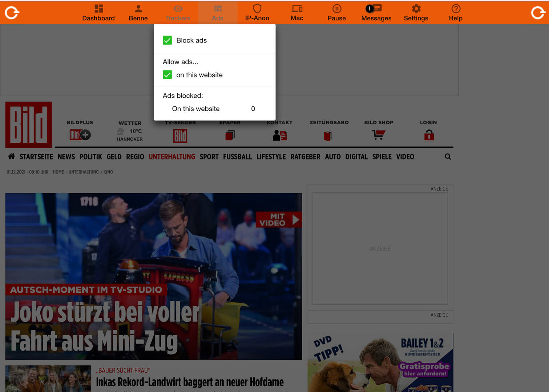This screenshot has width=549, height=392.
Task: Open the Login lock icon
Action: [x=429, y=135]
